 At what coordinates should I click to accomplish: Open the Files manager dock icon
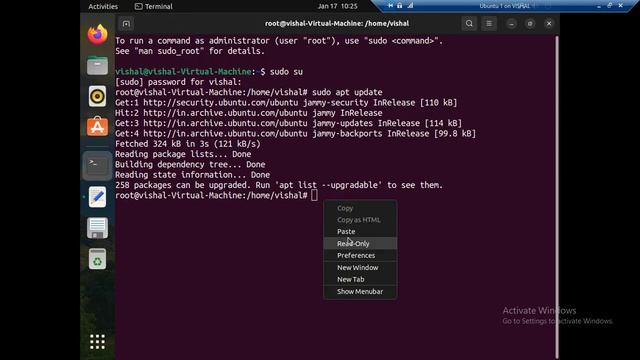click(97, 65)
